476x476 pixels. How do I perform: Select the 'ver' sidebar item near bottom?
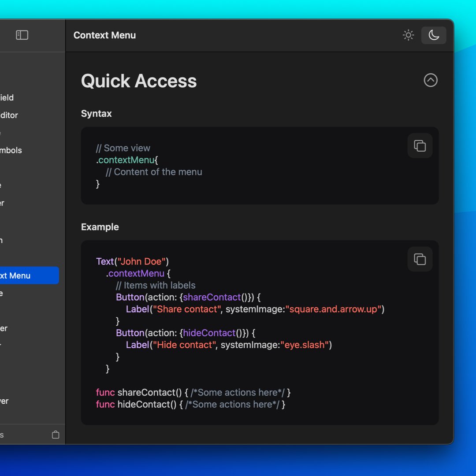tap(4, 401)
